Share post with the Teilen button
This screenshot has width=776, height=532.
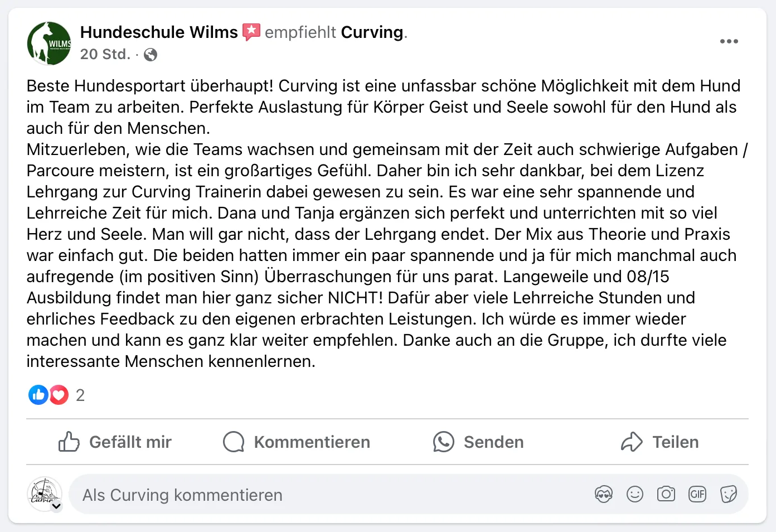659,442
